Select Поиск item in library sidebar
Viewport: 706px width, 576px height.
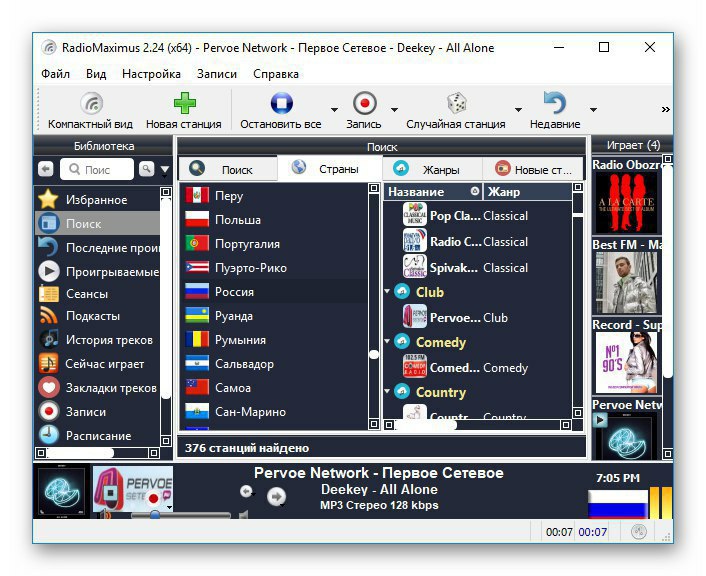pyautogui.click(x=98, y=223)
